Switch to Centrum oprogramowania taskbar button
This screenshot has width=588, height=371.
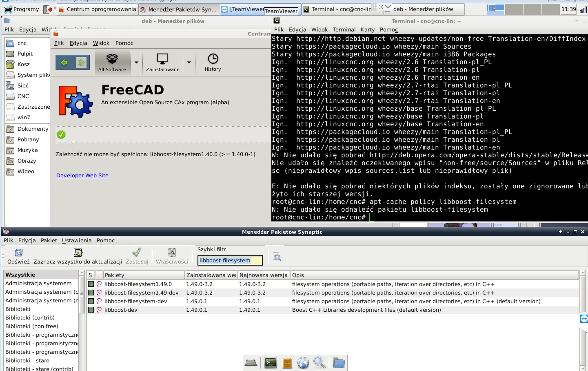coord(97,9)
